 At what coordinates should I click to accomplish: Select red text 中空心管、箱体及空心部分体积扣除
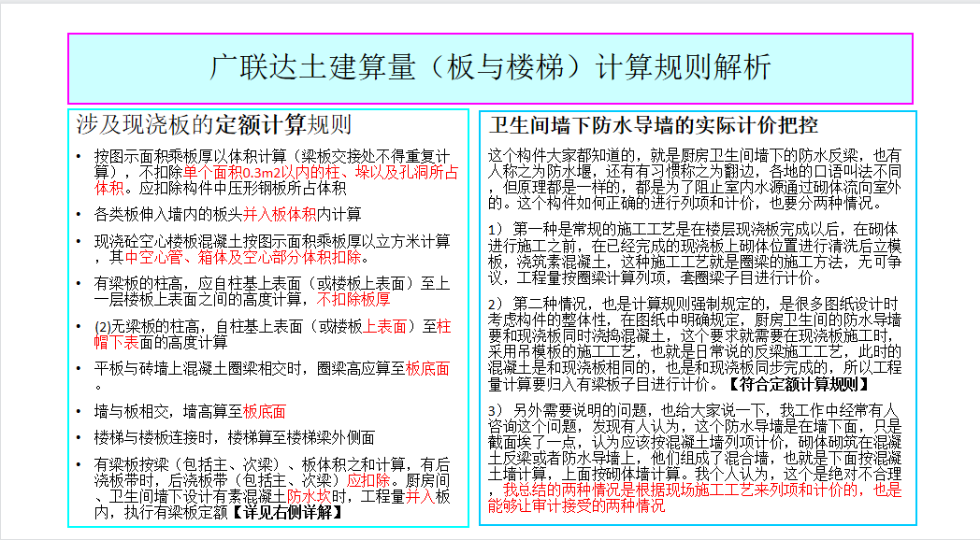[x=243, y=257]
